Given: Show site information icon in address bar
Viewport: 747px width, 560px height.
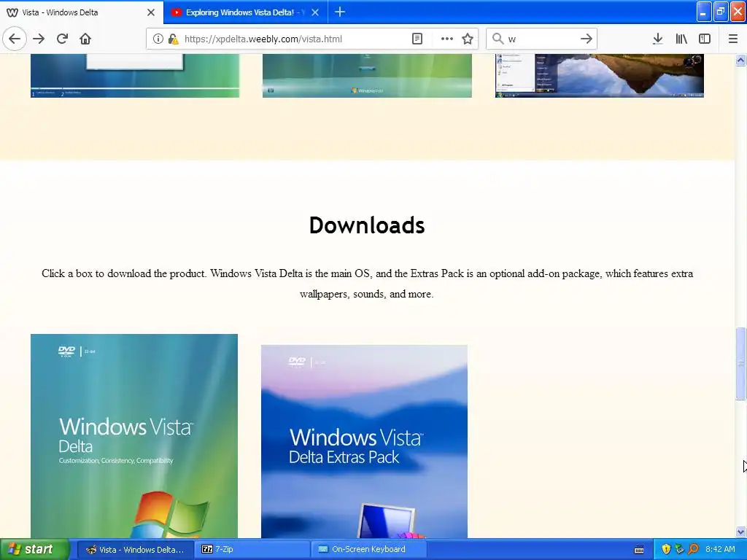Looking at the screenshot, I should point(158,39).
